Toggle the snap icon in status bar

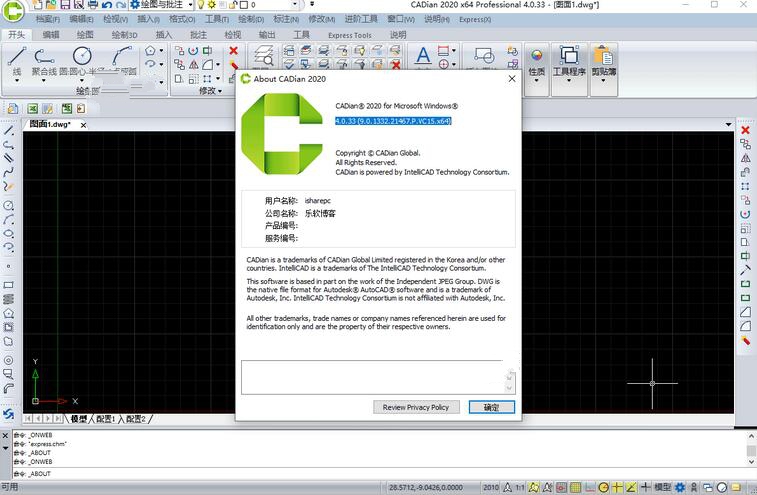561,487
